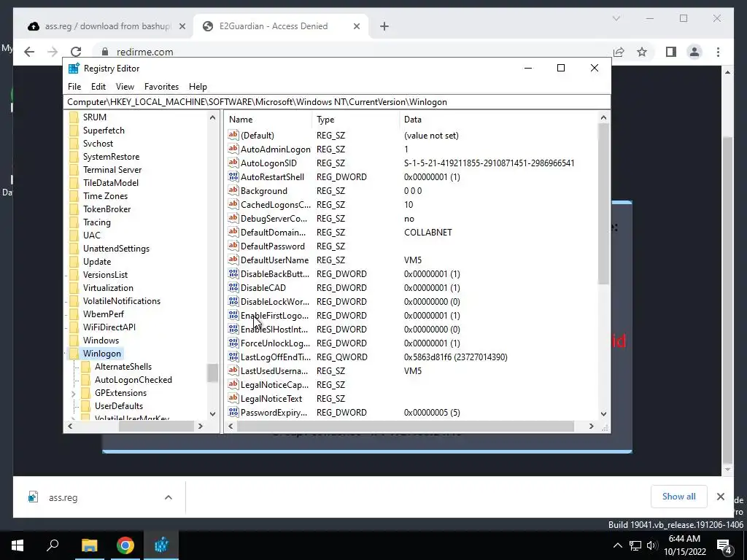Select the Terminal Server key
The height and width of the screenshot is (560, 747).
pos(112,169)
